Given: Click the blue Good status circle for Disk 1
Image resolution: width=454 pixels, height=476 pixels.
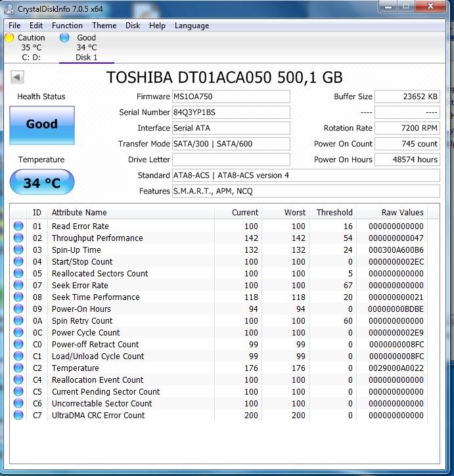Looking at the screenshot, I should click(x=64, y=37).
